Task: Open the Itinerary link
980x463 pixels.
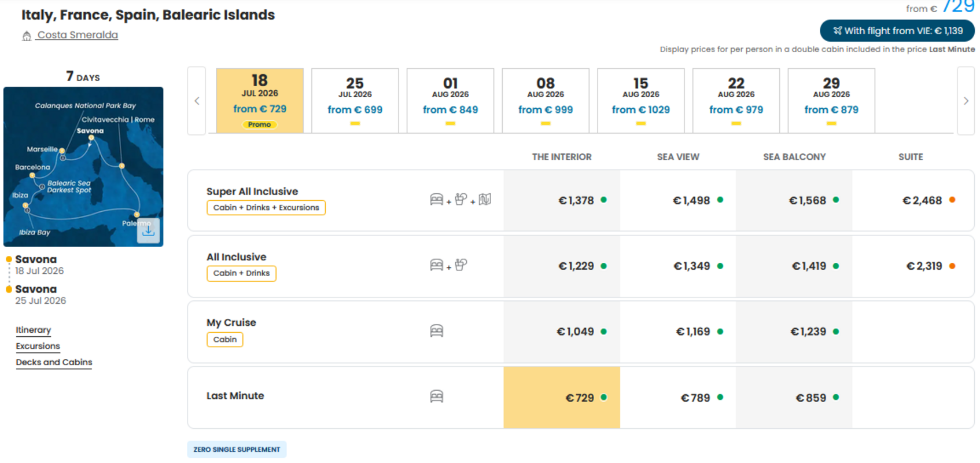Action: click(34, 330)
